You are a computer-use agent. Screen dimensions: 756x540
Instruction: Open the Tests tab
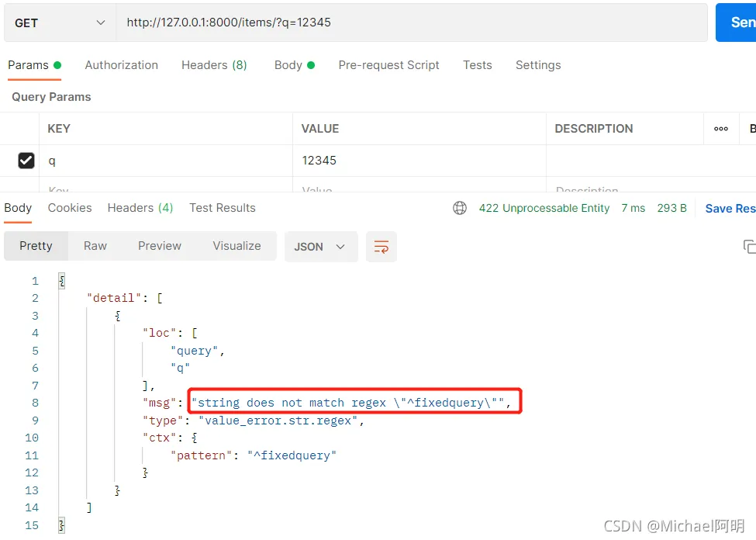[x=478, y=65]
